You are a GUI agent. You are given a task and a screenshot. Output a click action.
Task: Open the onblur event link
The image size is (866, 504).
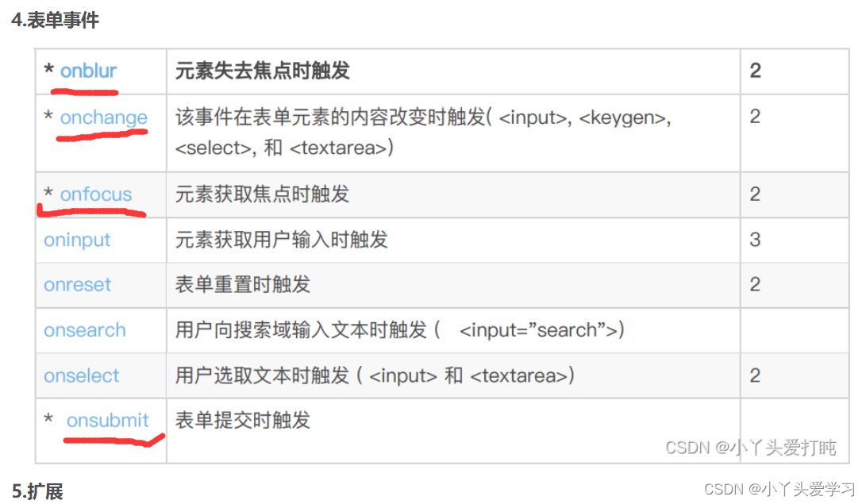[88, 71]
